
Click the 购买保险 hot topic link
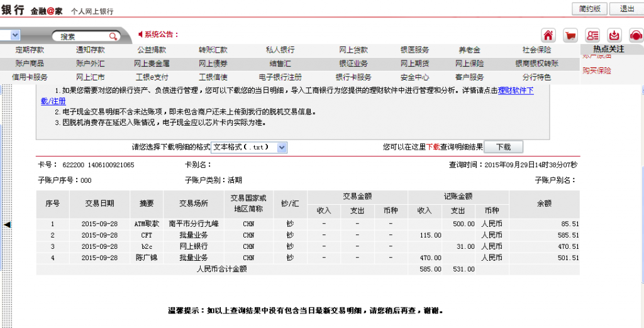pos(597,70)
